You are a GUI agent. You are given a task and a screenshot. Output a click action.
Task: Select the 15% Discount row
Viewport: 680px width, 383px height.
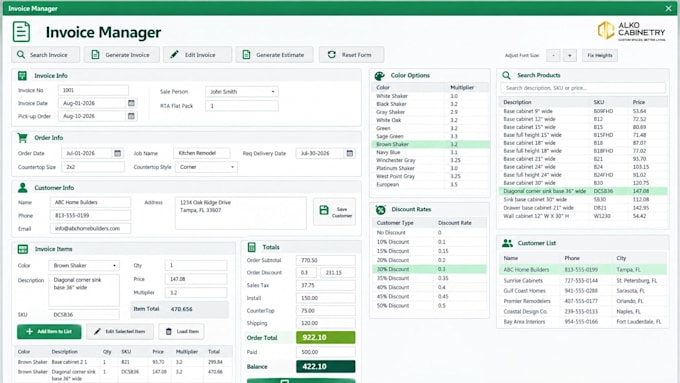click(429, 251)
